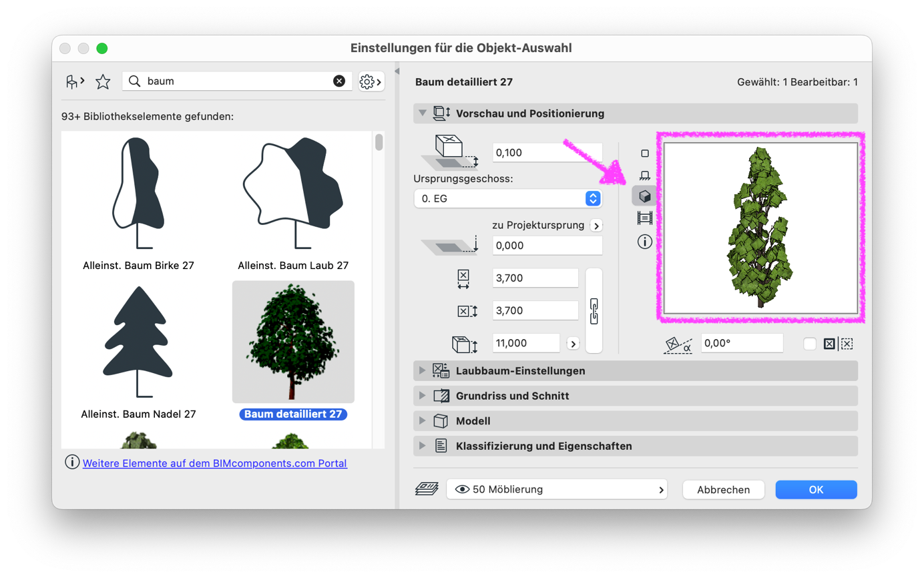Click the dashed mirror symbol icon

[x=847, y=344]
